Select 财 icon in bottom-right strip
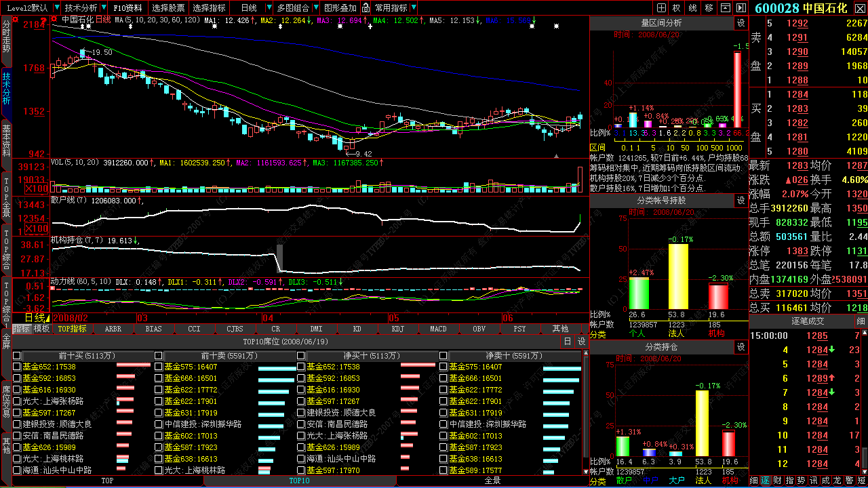Screen dimensions: 868x488 point(777,481)
